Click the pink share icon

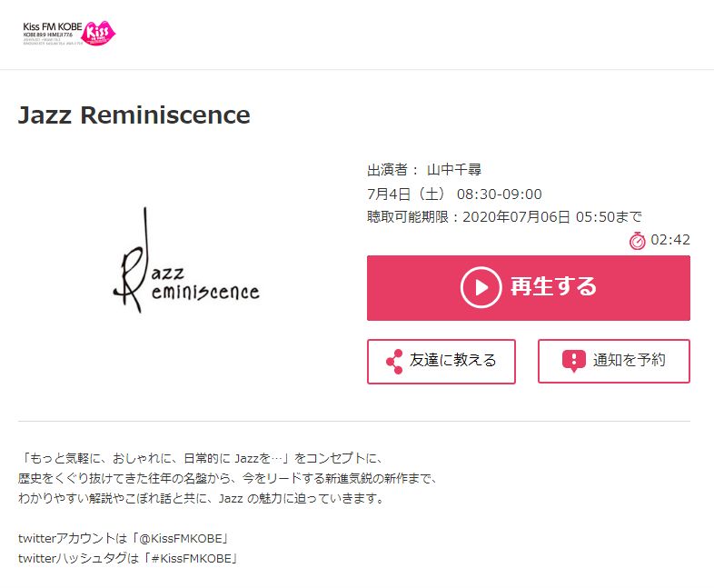tap(394, 362)
